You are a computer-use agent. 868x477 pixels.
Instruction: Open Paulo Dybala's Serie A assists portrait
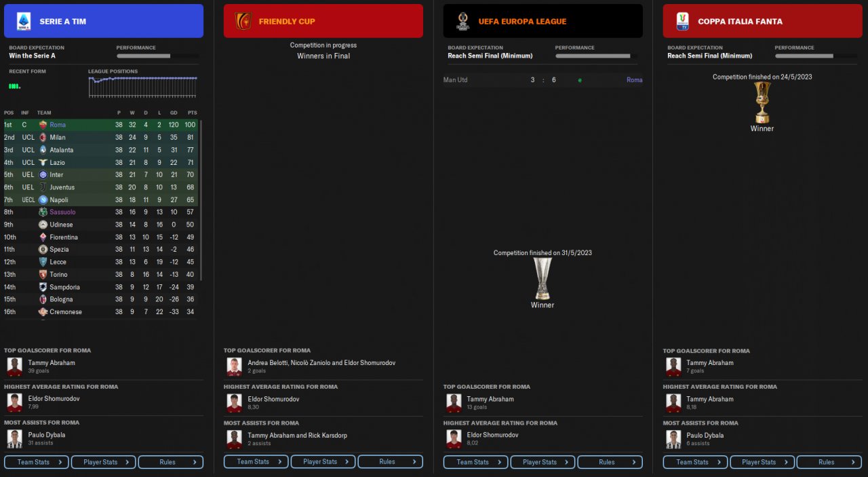(x=14, y=439)
